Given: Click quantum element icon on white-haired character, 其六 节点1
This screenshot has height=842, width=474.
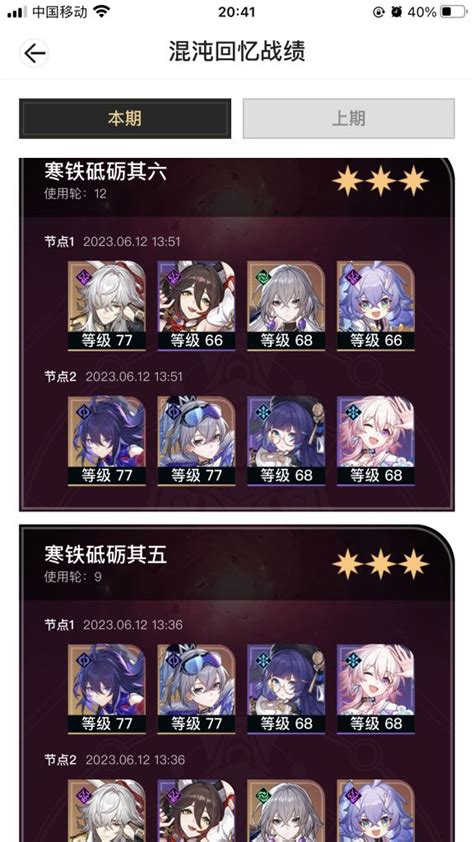Looking at the screenshot, I should (84, 277).
